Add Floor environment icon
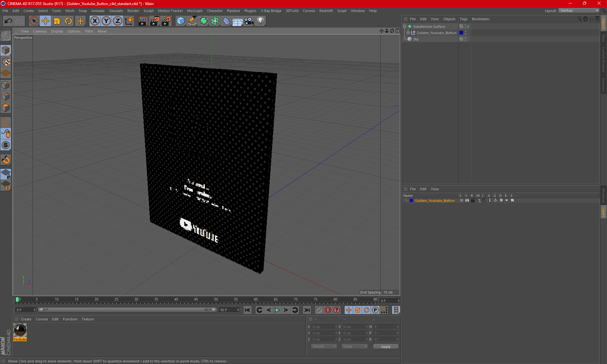 pos(237,21)
